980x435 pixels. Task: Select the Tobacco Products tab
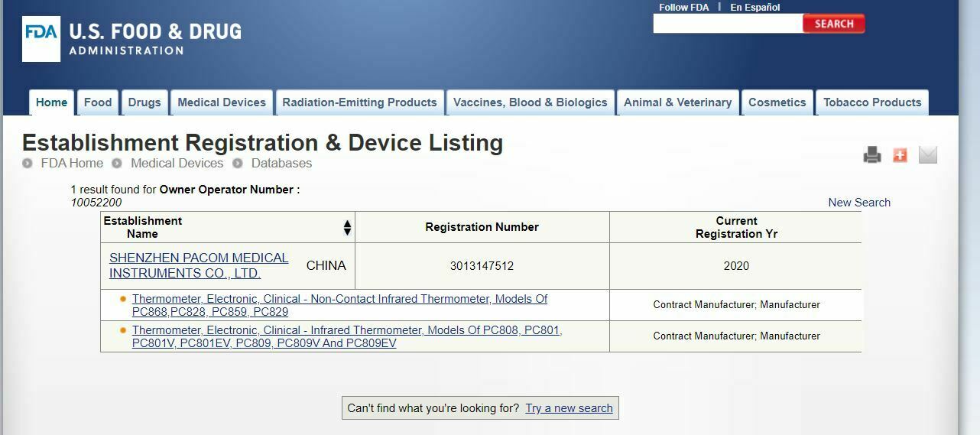point(872,102)
